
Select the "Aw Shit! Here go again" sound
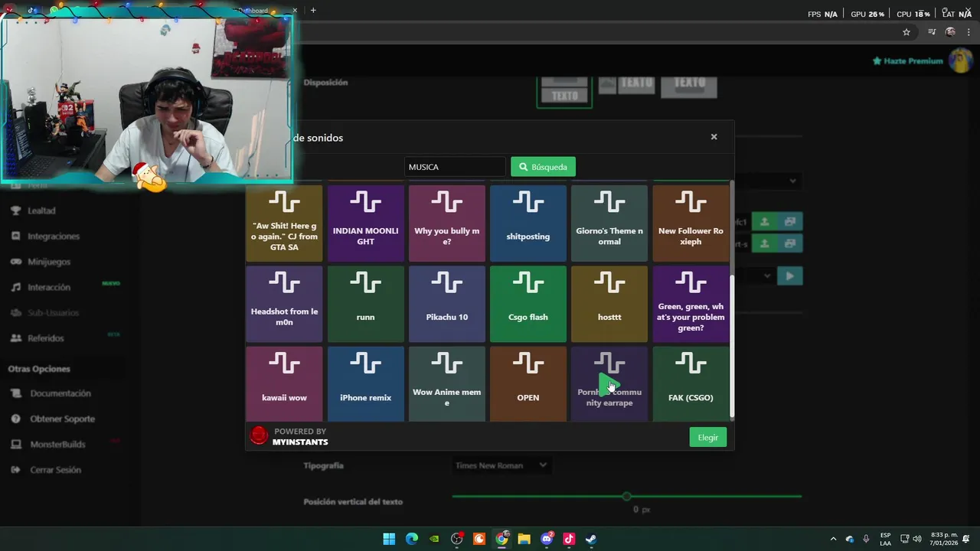coord(284,223)
